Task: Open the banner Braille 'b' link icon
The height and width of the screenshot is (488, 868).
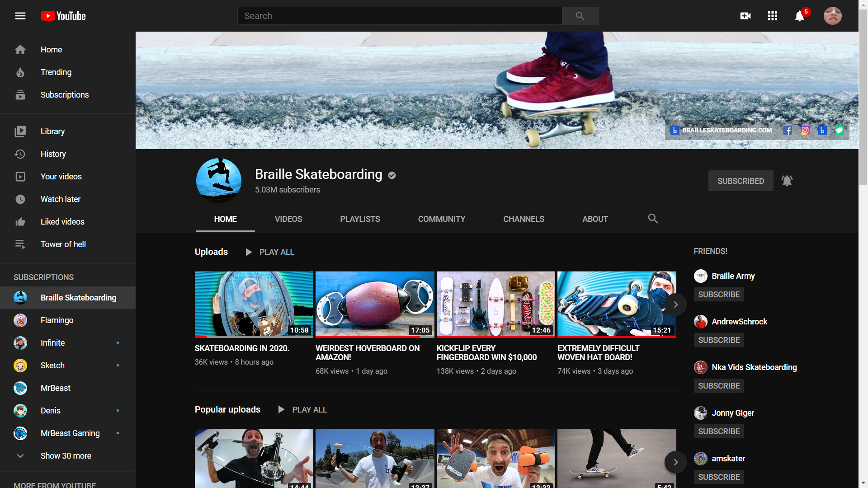Action: [x=822, y=130]
